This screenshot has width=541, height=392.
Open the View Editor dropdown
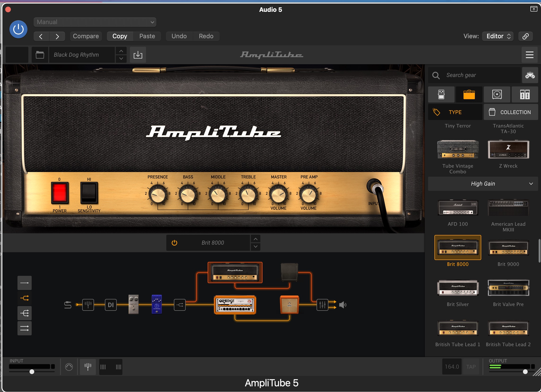[x=498, y=36]
